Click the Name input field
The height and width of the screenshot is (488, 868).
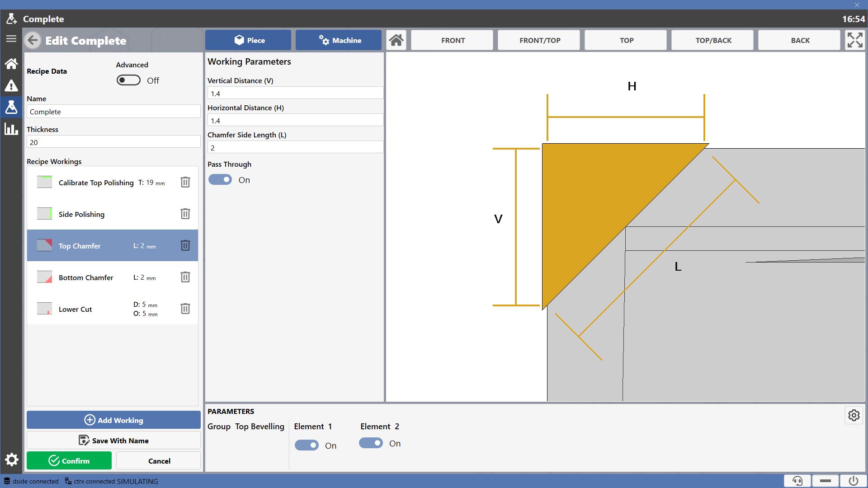[x=113, y=112]
